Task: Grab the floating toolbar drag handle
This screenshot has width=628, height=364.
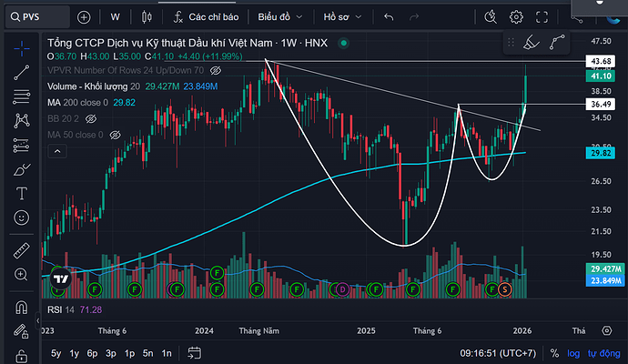Action: coord(511,42)
